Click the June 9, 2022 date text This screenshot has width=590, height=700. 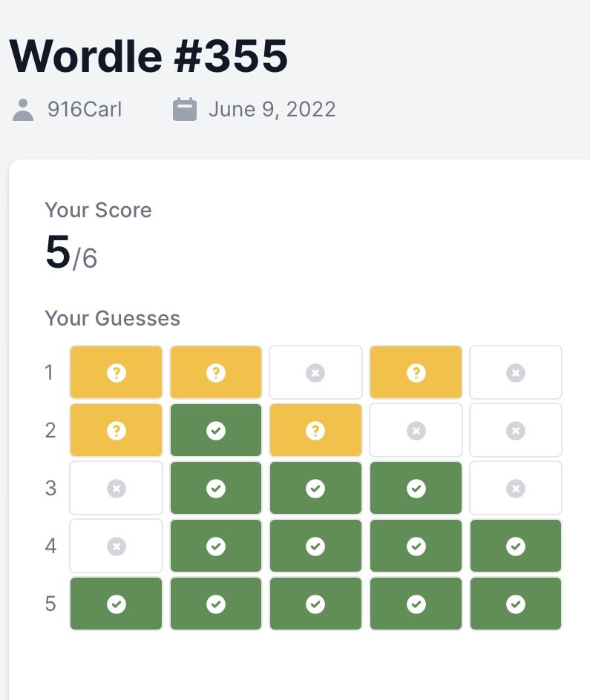(x=272, y=110)
